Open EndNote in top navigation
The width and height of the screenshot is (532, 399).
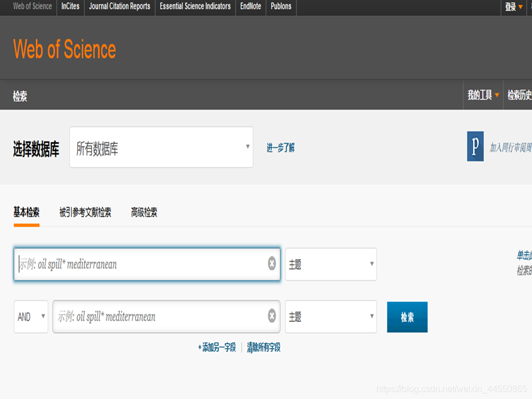(250, 6)
